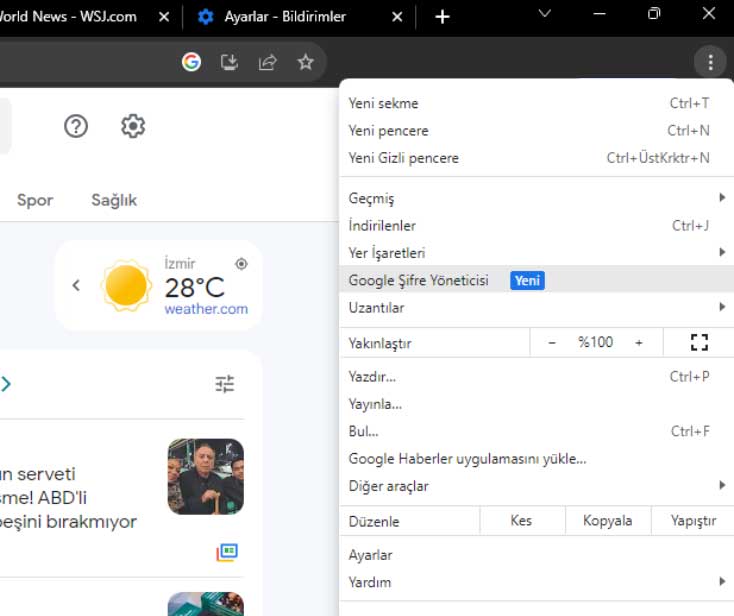Image resolution: width=734 pixels, height=616 pixels.
Task: Open the Chrome three-dot menu button
Action: 710,62
